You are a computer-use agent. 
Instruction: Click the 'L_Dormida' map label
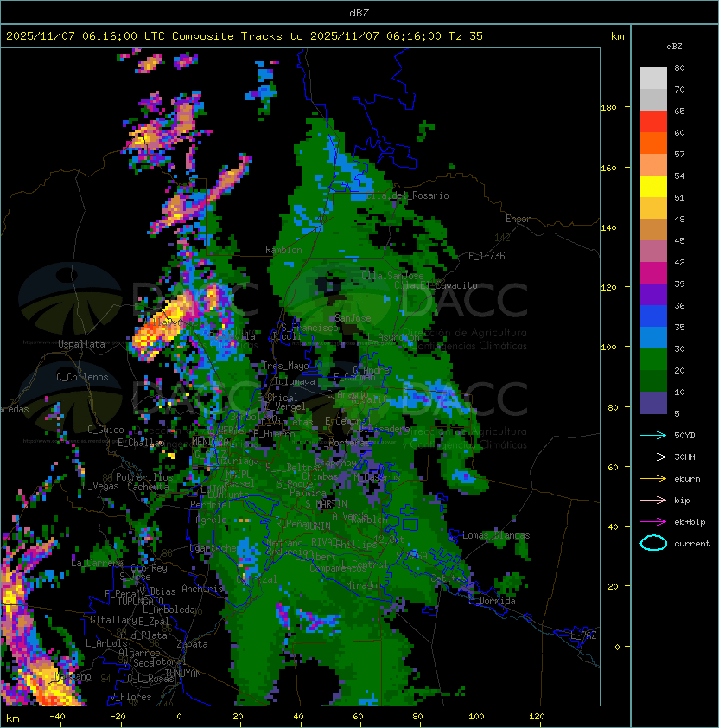[492, 601]
